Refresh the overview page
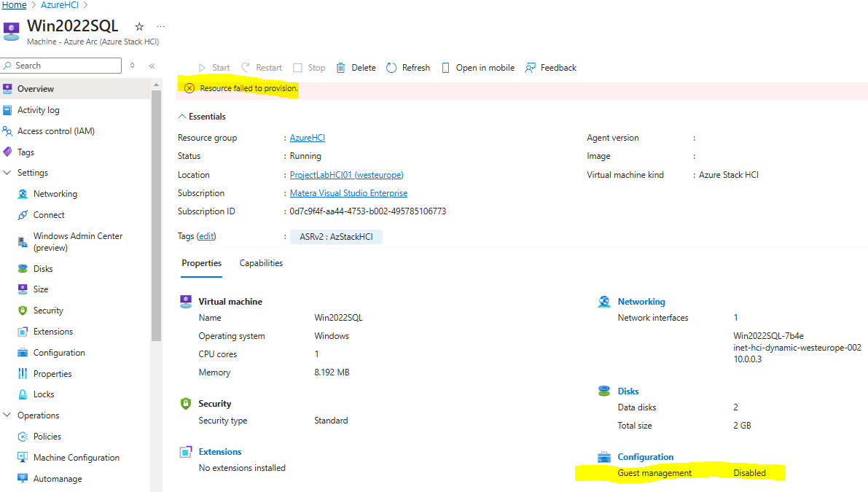The height and width of the screenshot is (492, 868). tap(408, 68)
